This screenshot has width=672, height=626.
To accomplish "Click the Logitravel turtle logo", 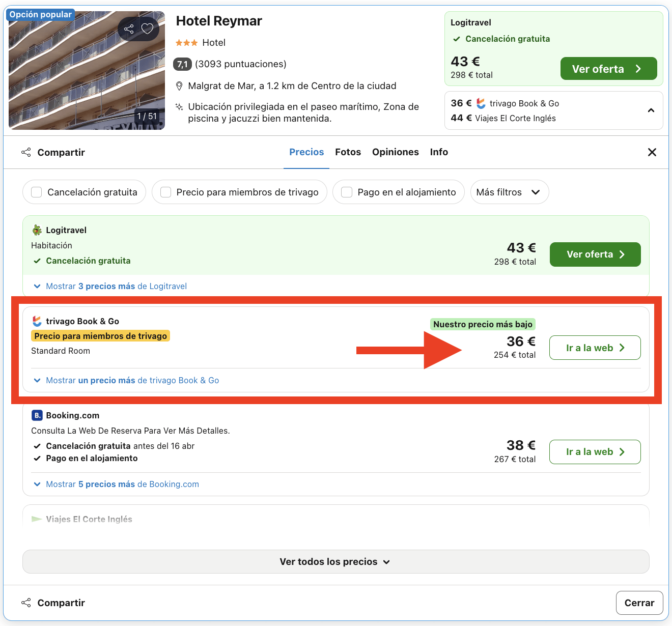I will tap(36, 230).
